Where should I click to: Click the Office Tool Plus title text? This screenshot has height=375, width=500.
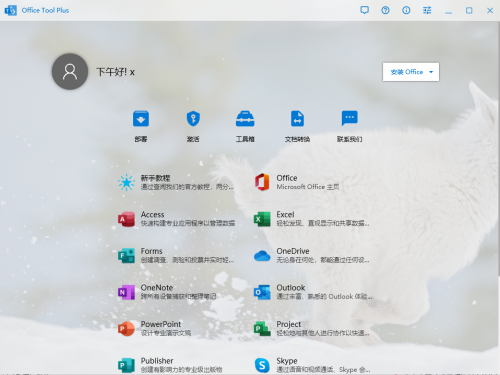tap(45, 10)
